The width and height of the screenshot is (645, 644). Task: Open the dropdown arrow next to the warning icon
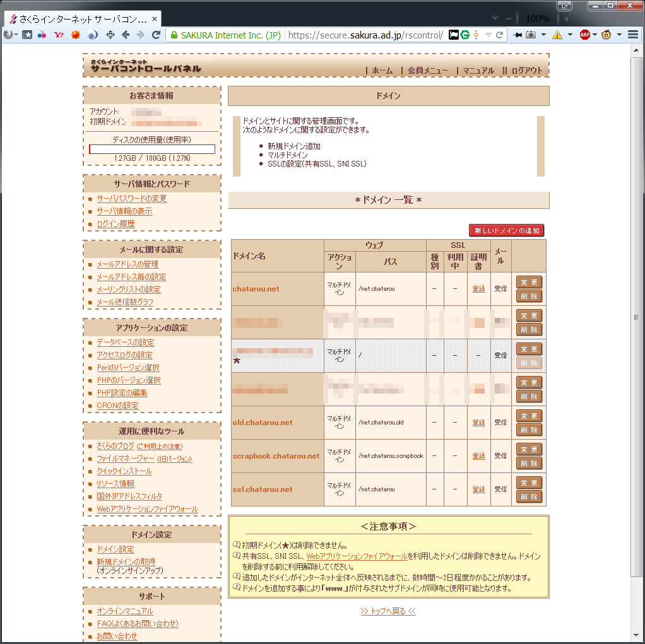click(570, 35)
